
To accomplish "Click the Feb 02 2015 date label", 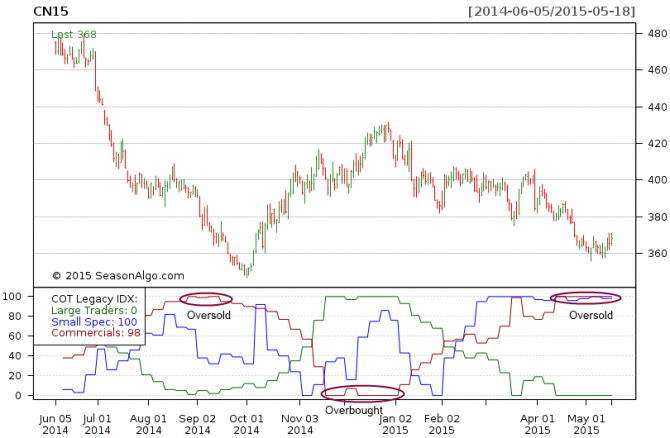I will [x=442, y=424].
